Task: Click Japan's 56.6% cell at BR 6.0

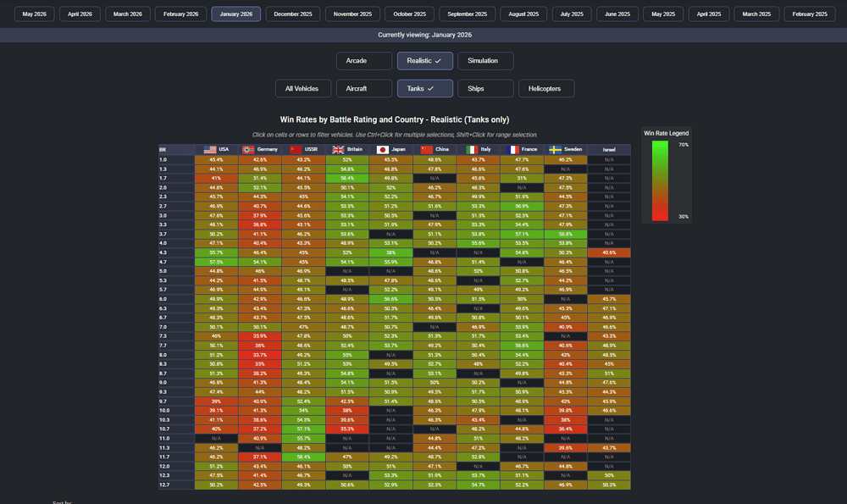Action: pos(391,299)
